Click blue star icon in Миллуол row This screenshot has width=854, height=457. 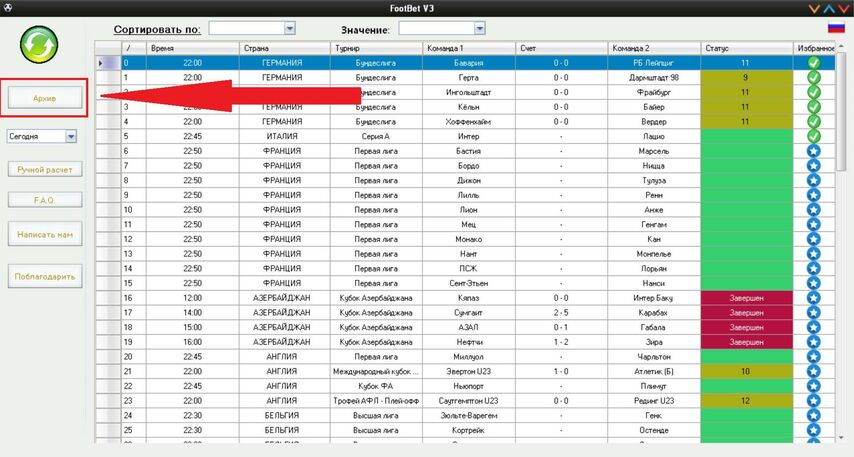pyautogui.click(x=814, y=357)
